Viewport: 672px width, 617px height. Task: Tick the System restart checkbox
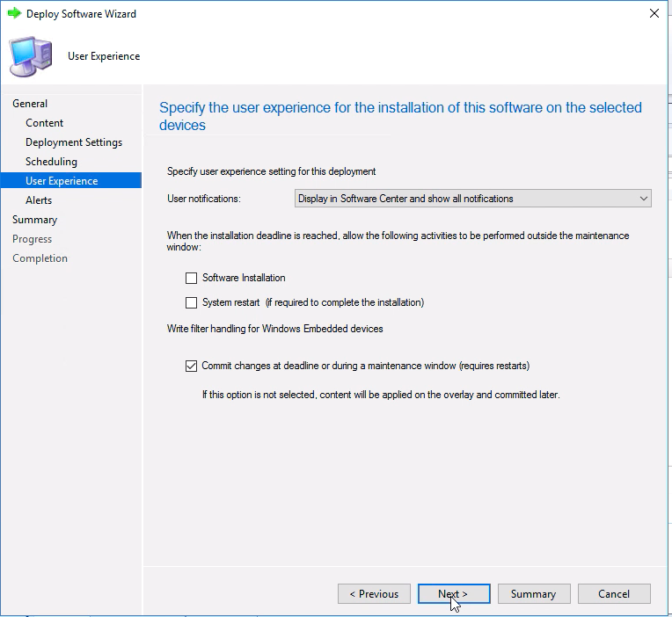191,302
